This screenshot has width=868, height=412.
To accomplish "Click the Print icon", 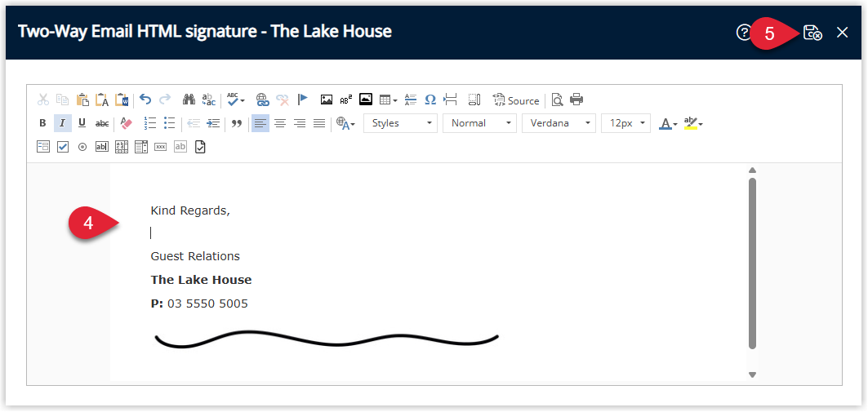I will (x=576, y=100).
